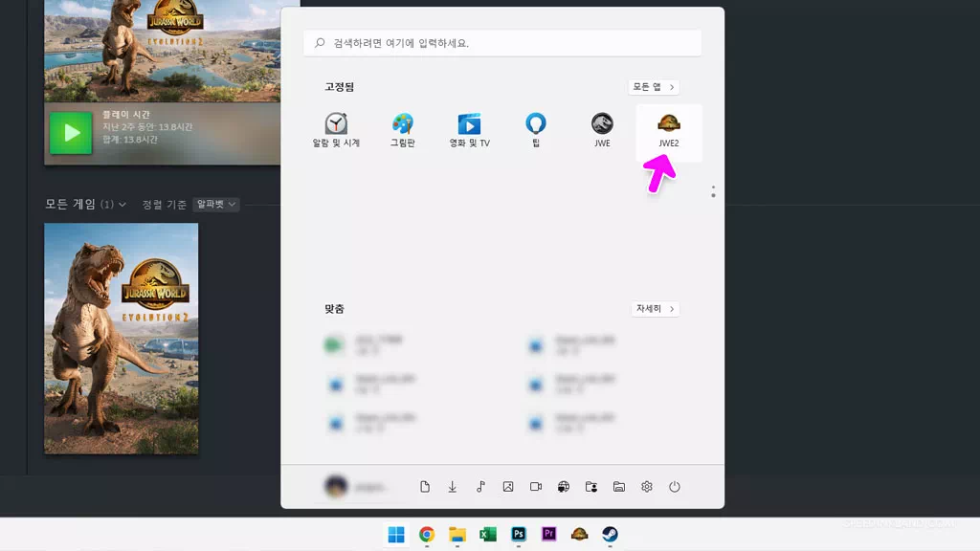Expand the 모든 게임 (1) dropdown in Steam
This screenshot has height=551, width=980.
coord(85,205)
